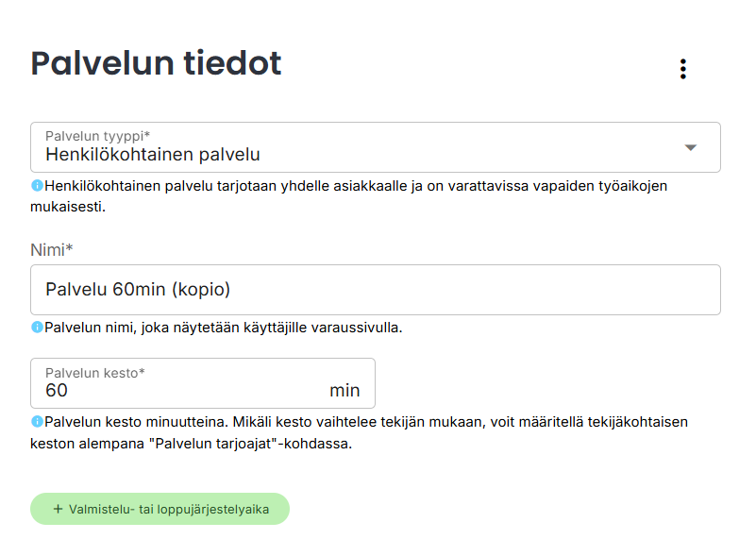
Task: Click info icon beside "Palvelun kesto" hint
Action: pos(37,422)
